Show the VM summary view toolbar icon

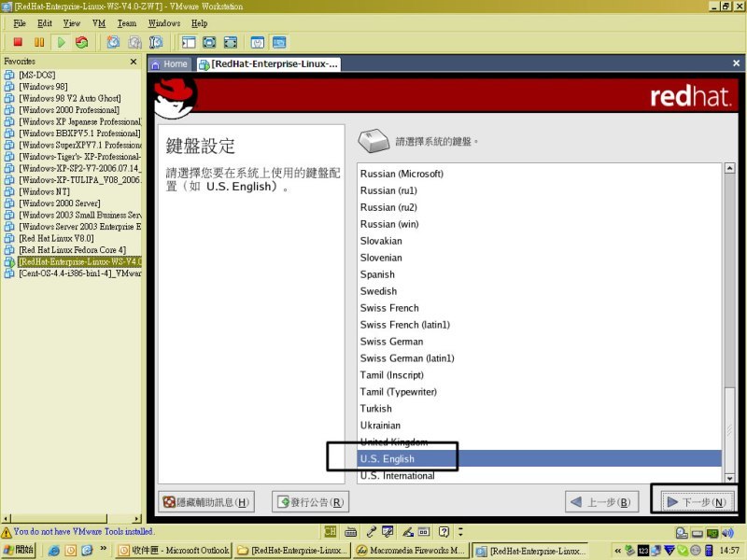coord(258,42)
